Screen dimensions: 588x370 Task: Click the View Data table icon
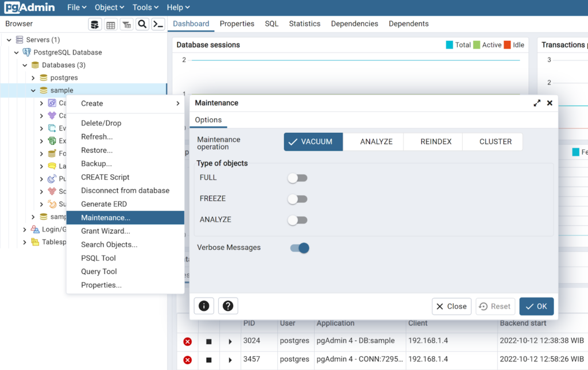coord(111,24)
